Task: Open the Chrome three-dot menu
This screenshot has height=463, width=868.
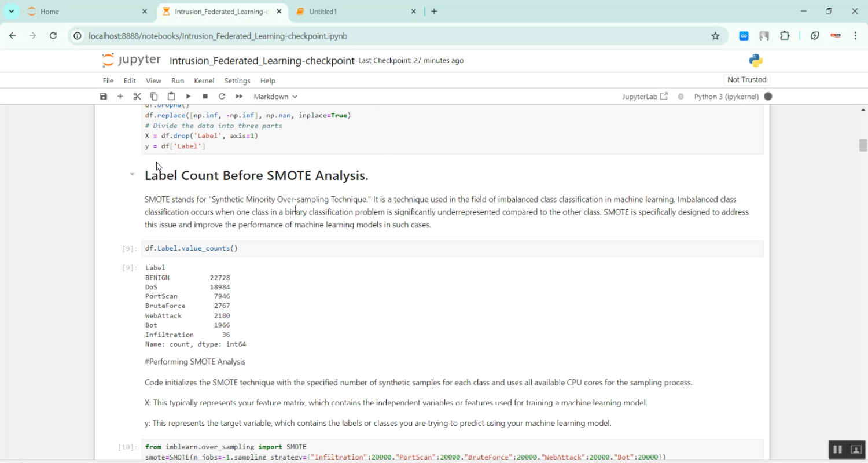Action: pos(855,36)
